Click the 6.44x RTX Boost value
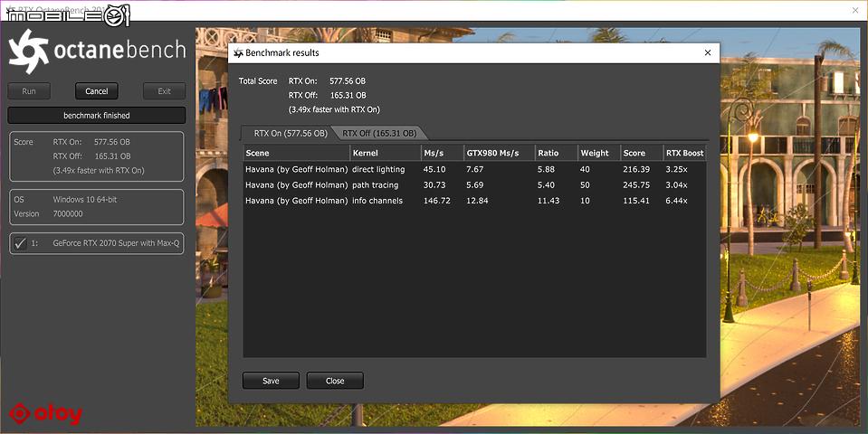The height and width of the screenshot is (434, 868). [x=676, y=201]
